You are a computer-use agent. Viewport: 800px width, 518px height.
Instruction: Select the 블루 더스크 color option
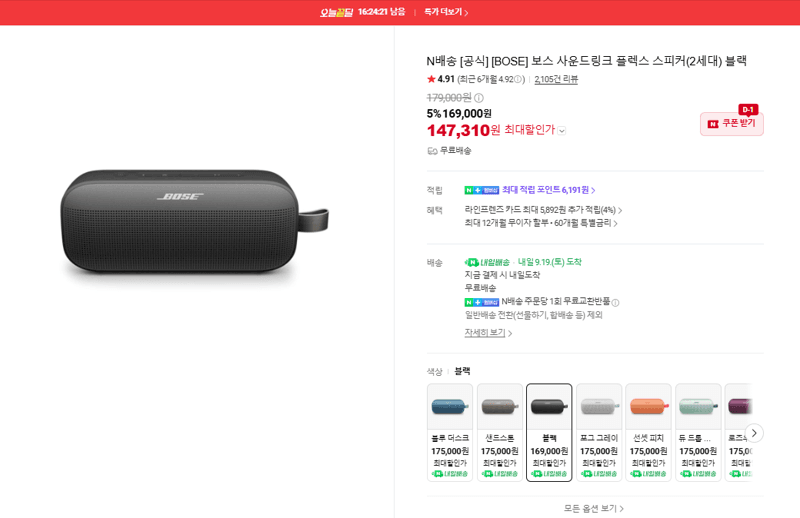(449, 432)
